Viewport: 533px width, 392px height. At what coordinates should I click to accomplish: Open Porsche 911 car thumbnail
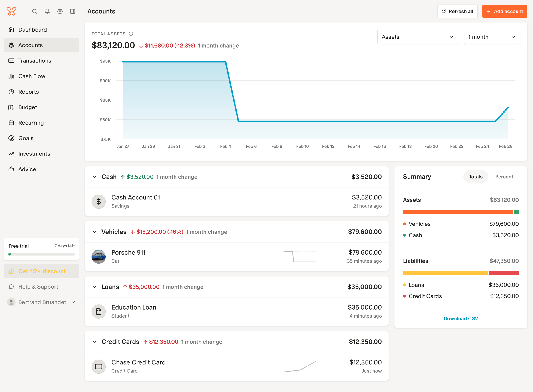click(99, 257)
